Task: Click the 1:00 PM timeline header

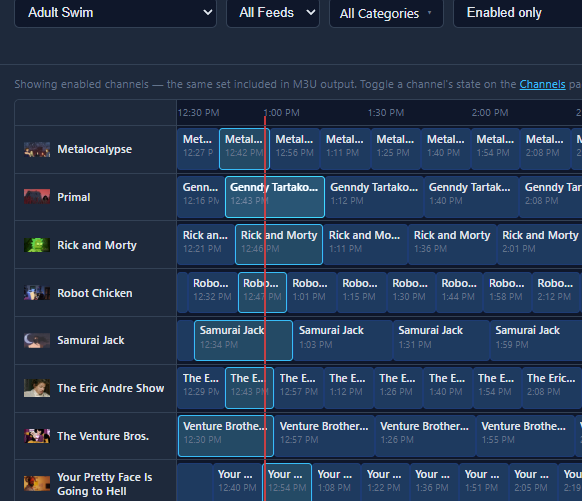Action: coord(281,112)
